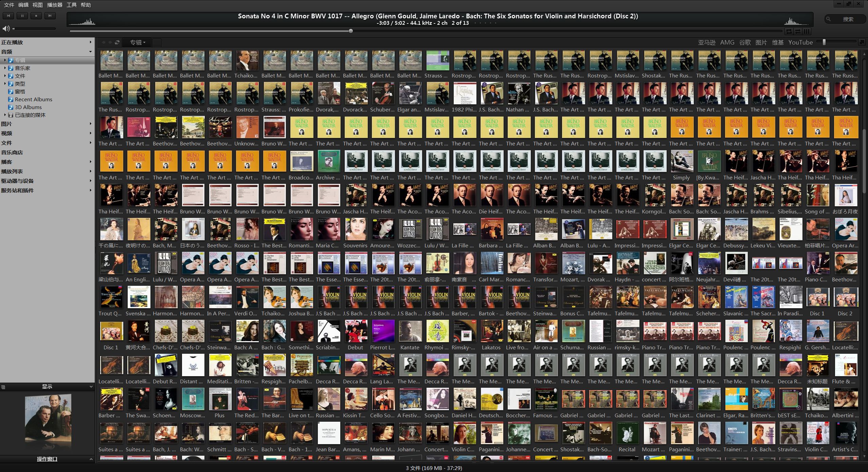Screen dimensions: 868x472
Task: Expand 服务站和插件 sidebar section
Action: pos(47,190)
